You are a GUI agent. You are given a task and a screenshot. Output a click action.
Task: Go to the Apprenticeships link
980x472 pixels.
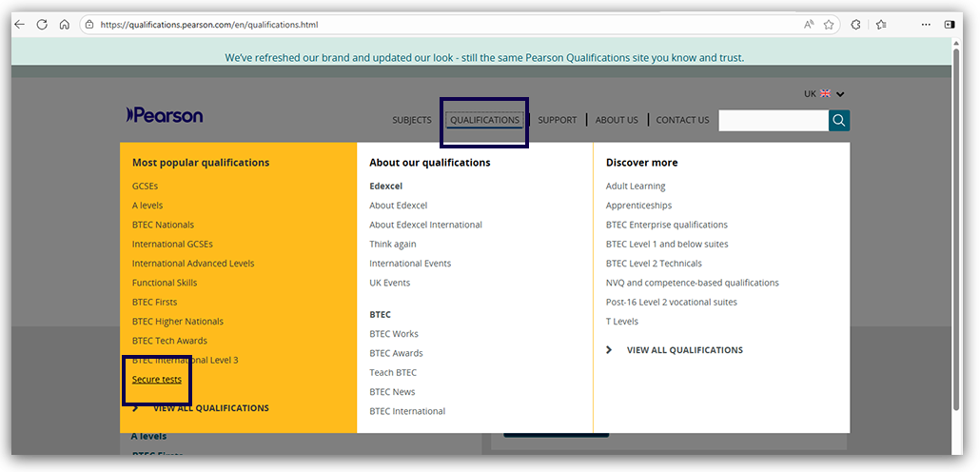(638, 206)
